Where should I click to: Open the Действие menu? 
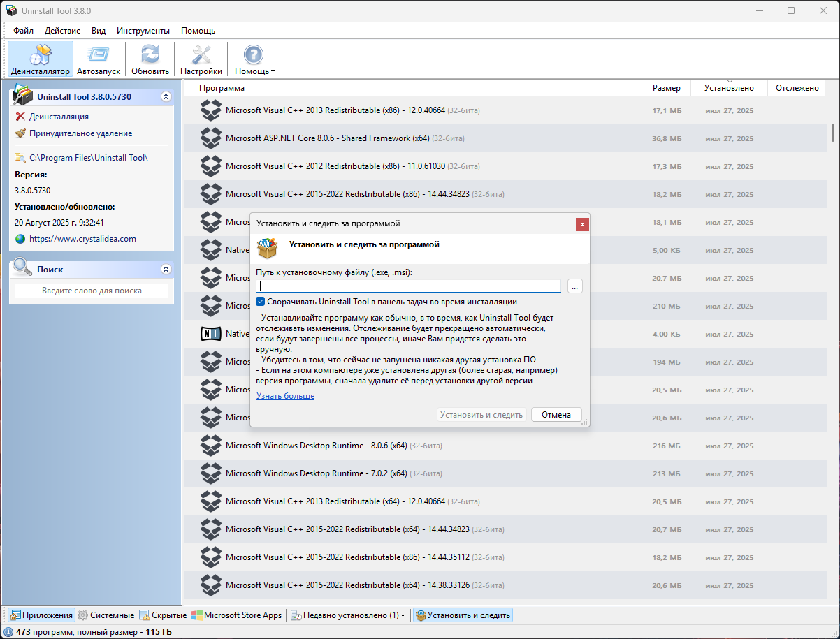(x=62, y=31)
